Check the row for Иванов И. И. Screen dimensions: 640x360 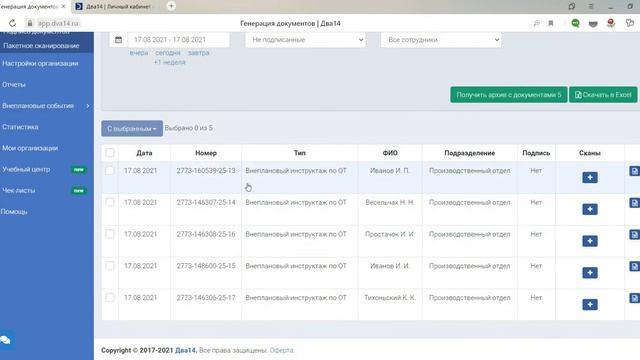(110, 266)
